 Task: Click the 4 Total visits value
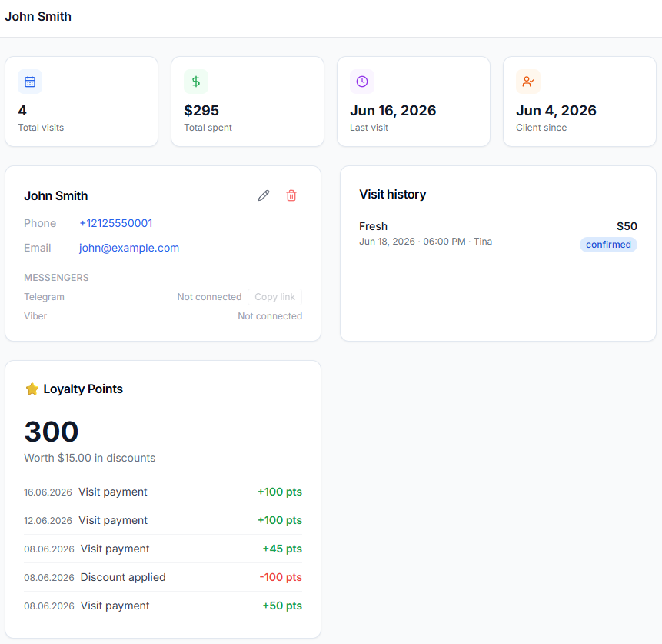pos(22,110)
